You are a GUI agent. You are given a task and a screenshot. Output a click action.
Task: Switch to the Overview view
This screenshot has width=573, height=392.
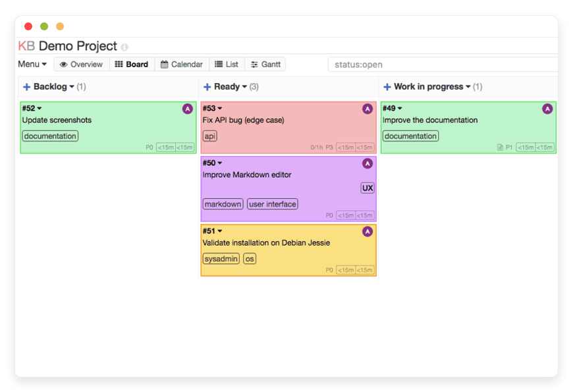[x=82, y=65]
